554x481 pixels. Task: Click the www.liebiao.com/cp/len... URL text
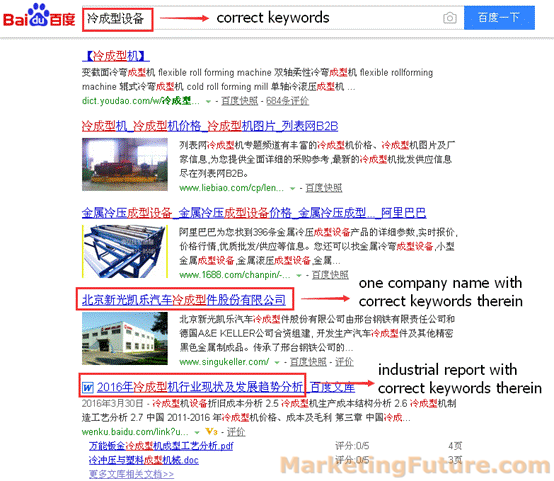[x=231, y=188]
